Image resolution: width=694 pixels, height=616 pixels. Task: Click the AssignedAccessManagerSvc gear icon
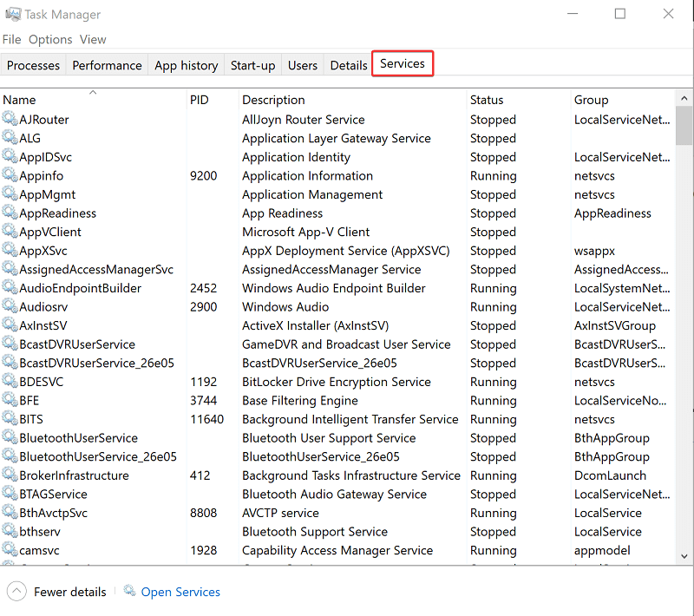click(10, 268)
